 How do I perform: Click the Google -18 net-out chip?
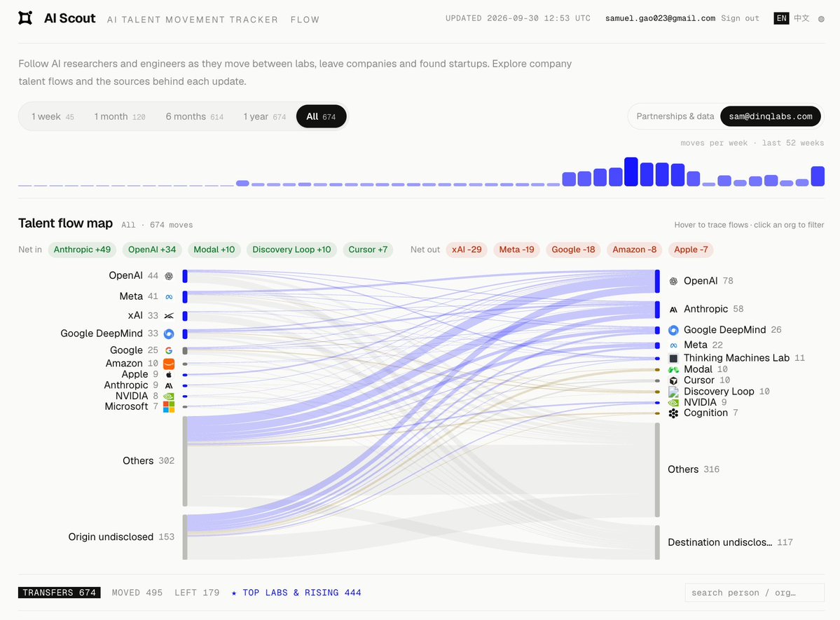[573, 249]
